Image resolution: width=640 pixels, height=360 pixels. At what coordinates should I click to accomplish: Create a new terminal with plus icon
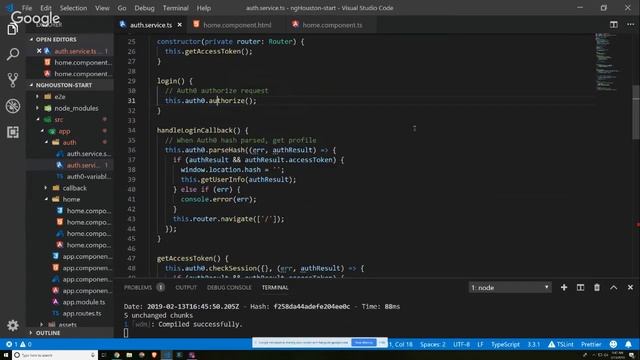tap(564, 287)
